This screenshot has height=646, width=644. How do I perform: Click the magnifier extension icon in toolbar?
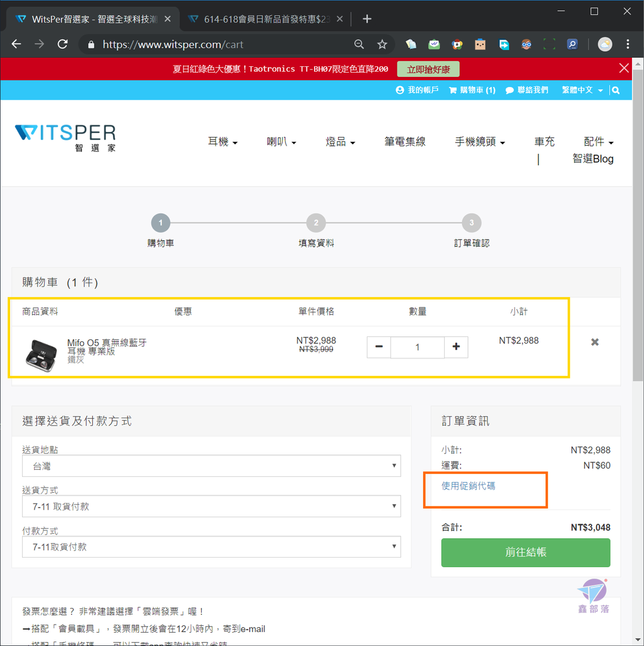(572, 44)
